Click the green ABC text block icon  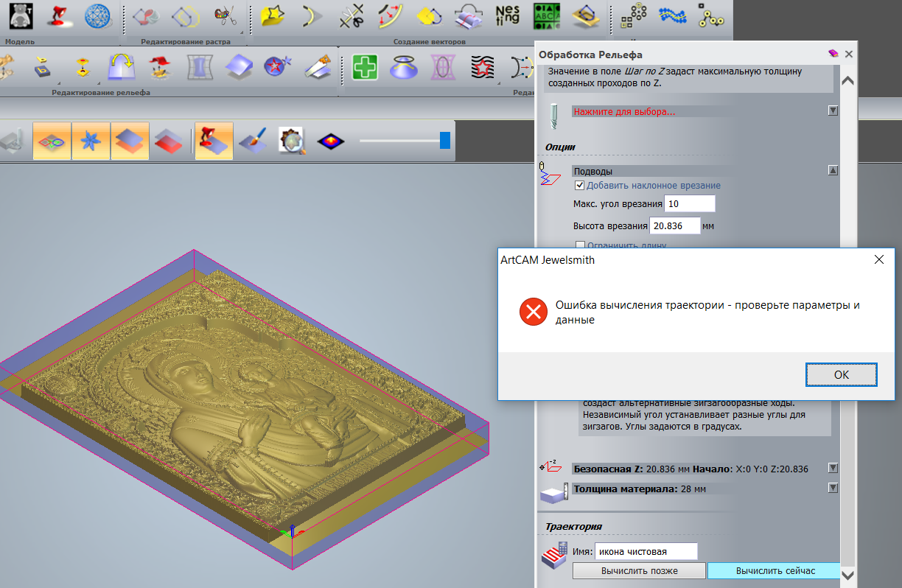[545, 16]
